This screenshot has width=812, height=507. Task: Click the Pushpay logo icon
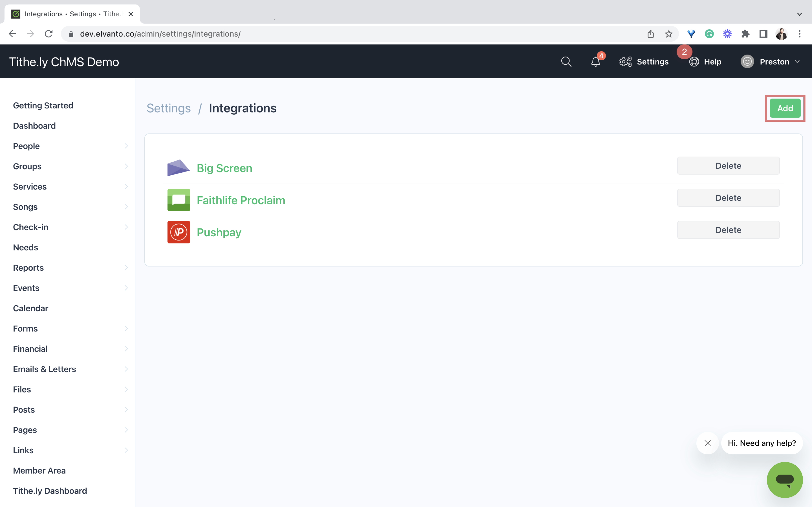[x=179, y=232]
